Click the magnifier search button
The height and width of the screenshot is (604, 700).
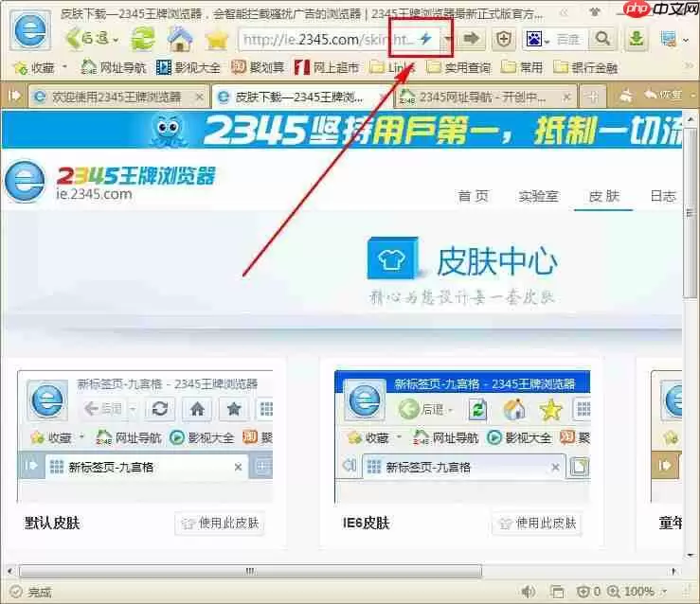(x=602, y=39)
